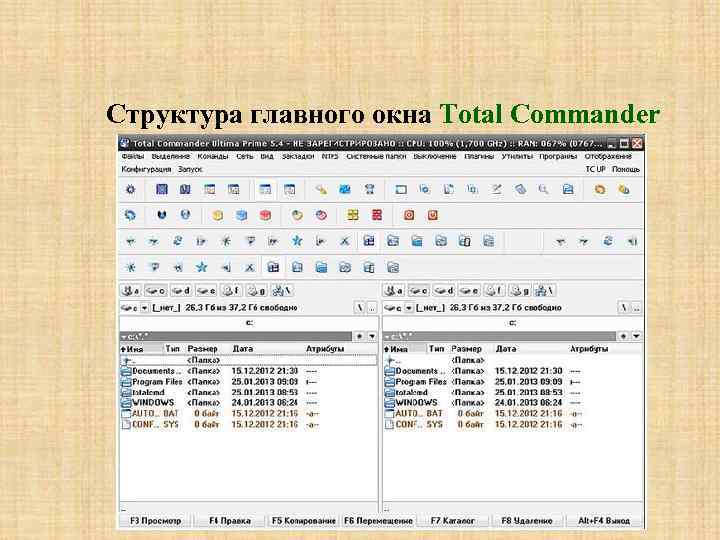
Task: Open the Выделение menu
Action: pyautogui.click(x=171, y=156)
